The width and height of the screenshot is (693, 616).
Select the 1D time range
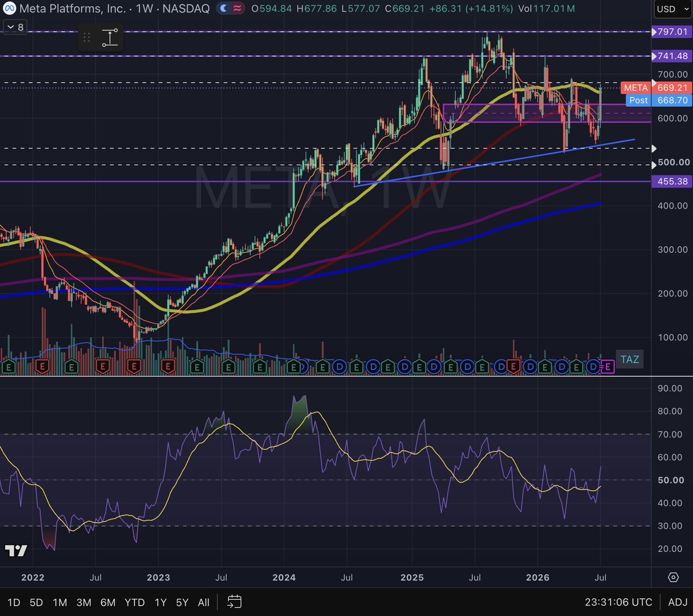click(14, 602)
